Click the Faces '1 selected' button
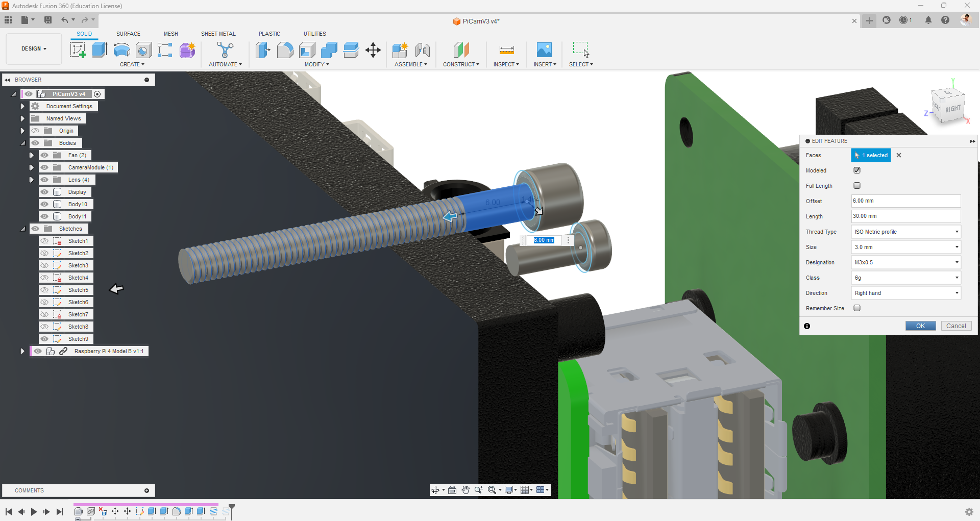980x521 pixels. point(871,155)
